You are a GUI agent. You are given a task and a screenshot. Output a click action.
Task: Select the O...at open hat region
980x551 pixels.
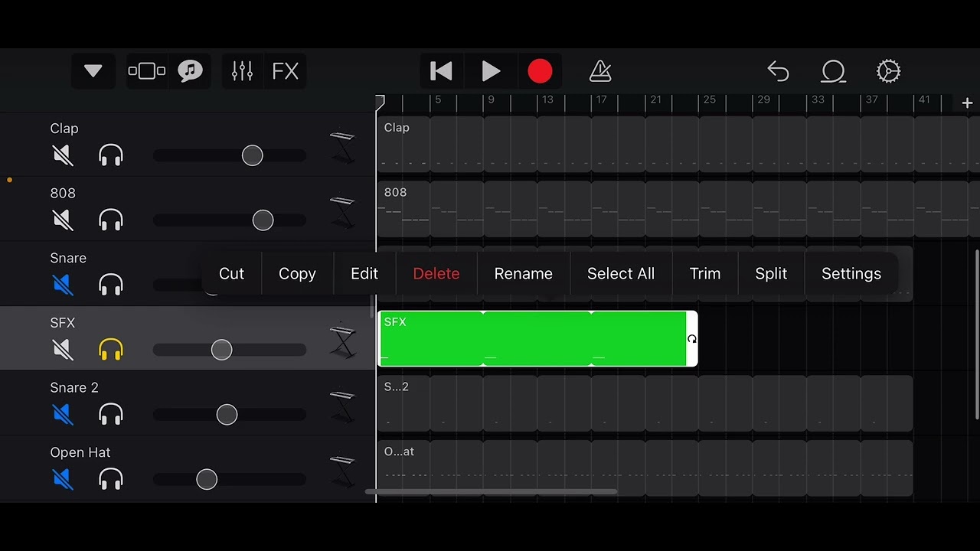(645, 468)
